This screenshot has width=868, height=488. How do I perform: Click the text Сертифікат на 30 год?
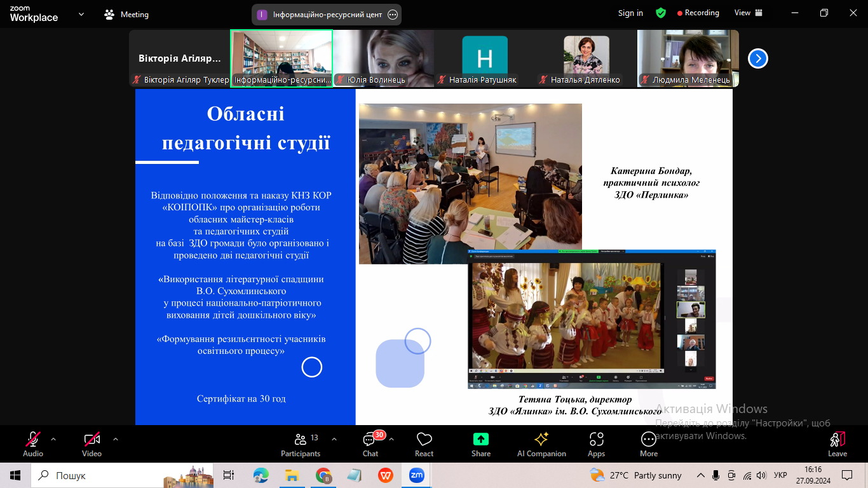241,399
